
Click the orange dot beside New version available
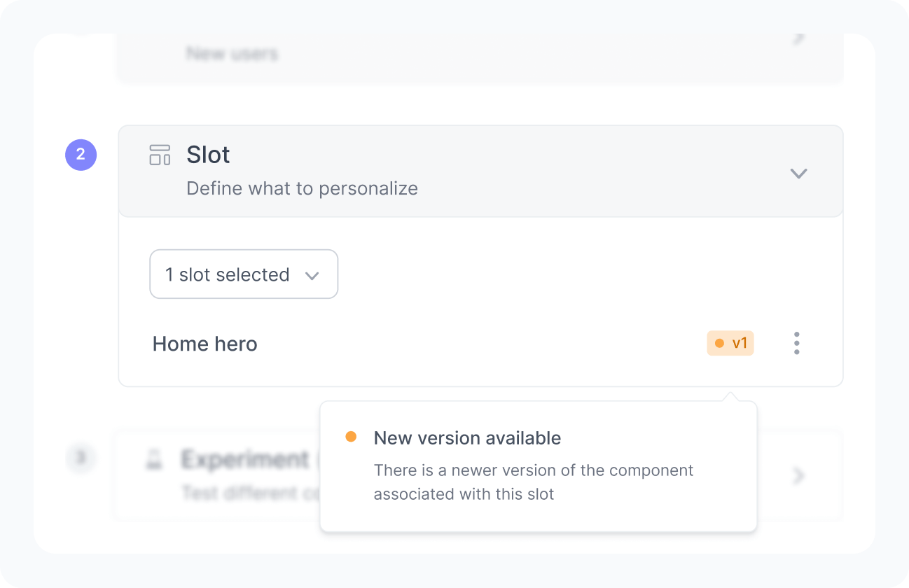(351, 437)
